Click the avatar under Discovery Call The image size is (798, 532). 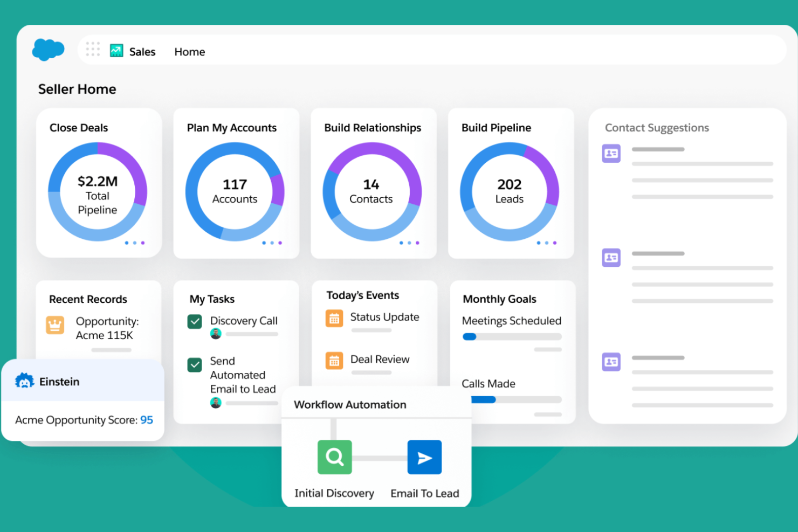point(216,334)
